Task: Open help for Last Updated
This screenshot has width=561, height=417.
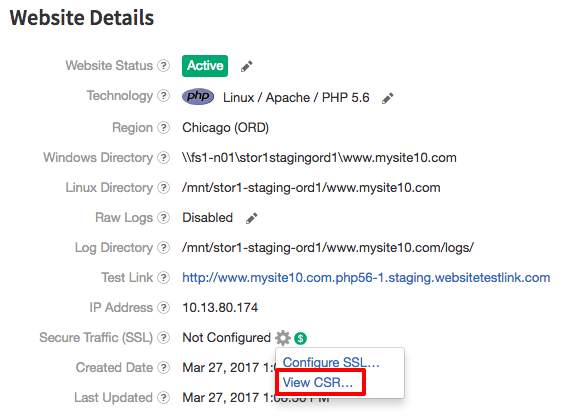Action: (x=164, y=398)
